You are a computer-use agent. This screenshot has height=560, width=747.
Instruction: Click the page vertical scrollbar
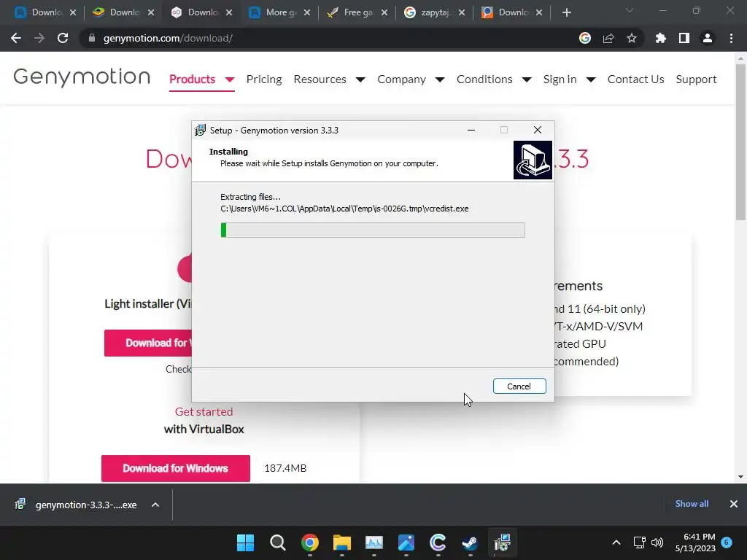740,142
